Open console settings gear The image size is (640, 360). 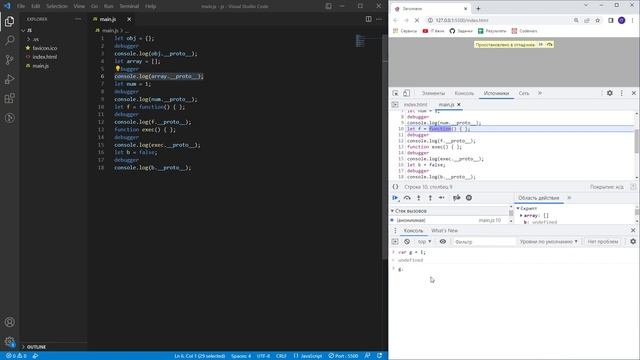point(633,242)
